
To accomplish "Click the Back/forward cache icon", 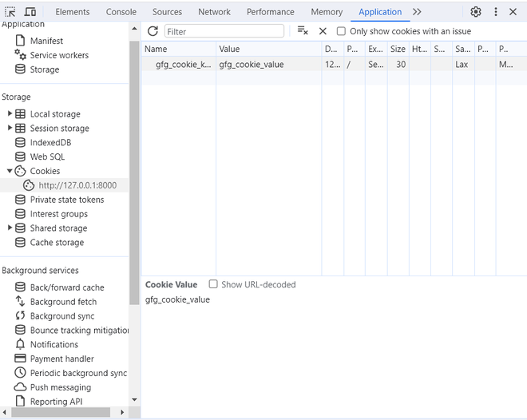I will (x=20, y=287).
